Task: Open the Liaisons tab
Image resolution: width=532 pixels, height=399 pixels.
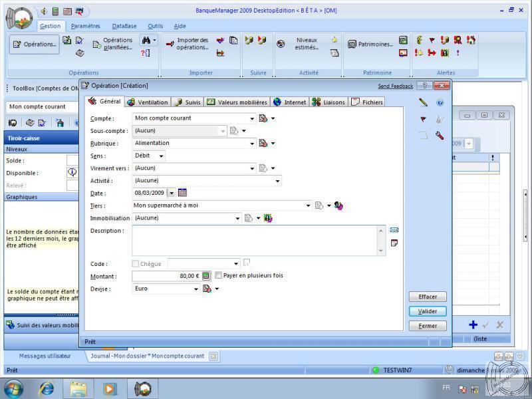Action: 329,102
